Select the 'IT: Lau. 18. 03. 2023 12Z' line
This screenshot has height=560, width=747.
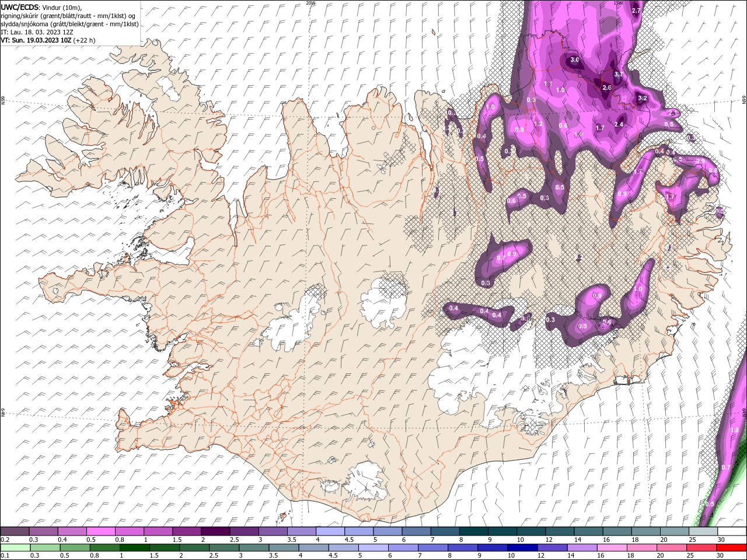pyautogui.click(x=37, y=32)
